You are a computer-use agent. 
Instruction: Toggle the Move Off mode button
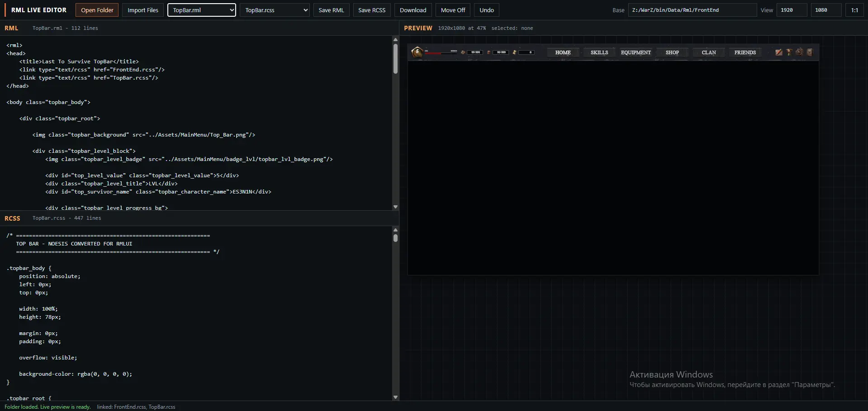click(453, 10)
